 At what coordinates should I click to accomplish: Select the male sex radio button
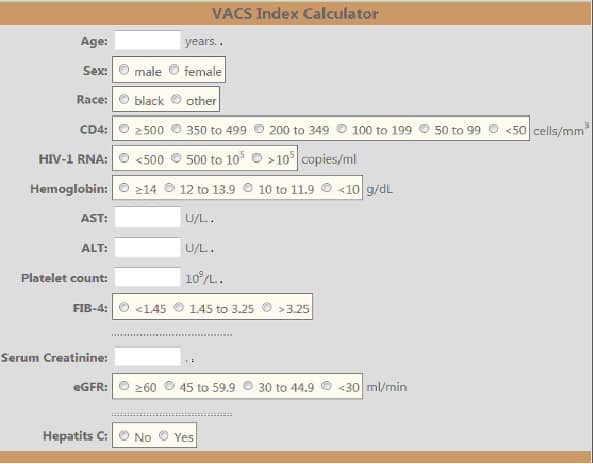124,70
